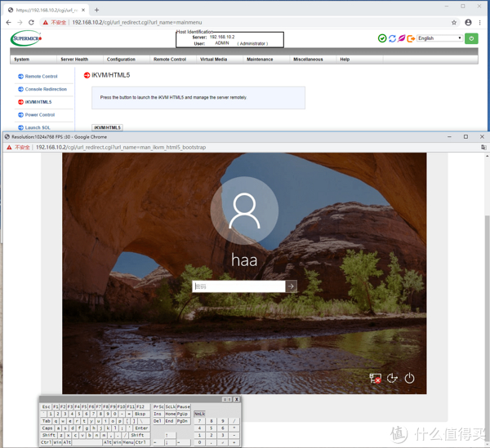The width and height of the screenshot is (490, 448).
Task: Click the up arrow key on virtual keyboard
Action: click(x=171, y=435)
